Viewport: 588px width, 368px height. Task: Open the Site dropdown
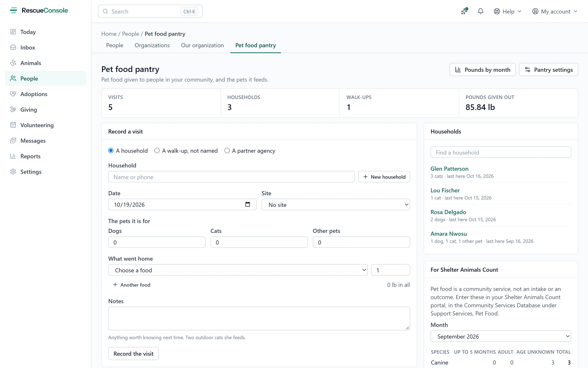pos(336,205)
